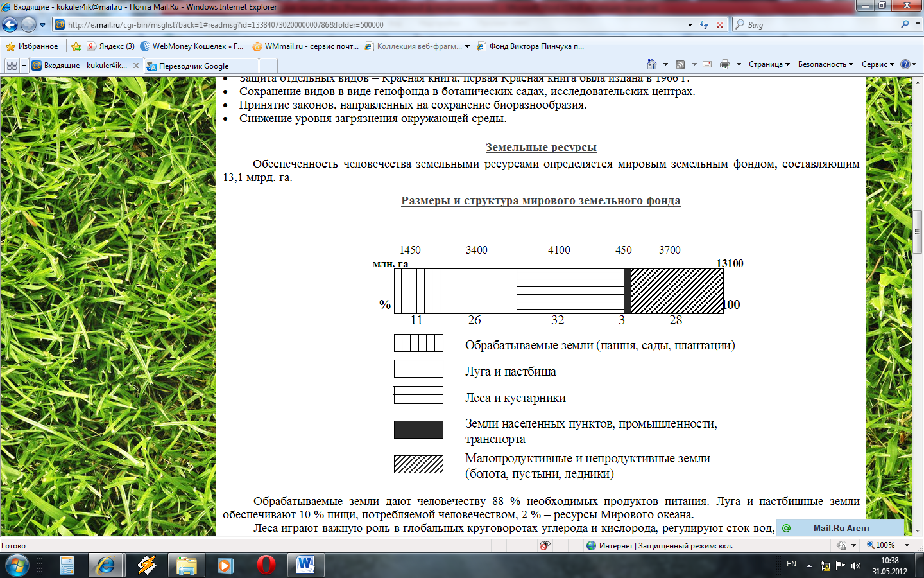Image resolution: width=924 pixels, height=578 pixels.
Task: Open the search provider dropdown arrow
Action: [x=918, y=24]
